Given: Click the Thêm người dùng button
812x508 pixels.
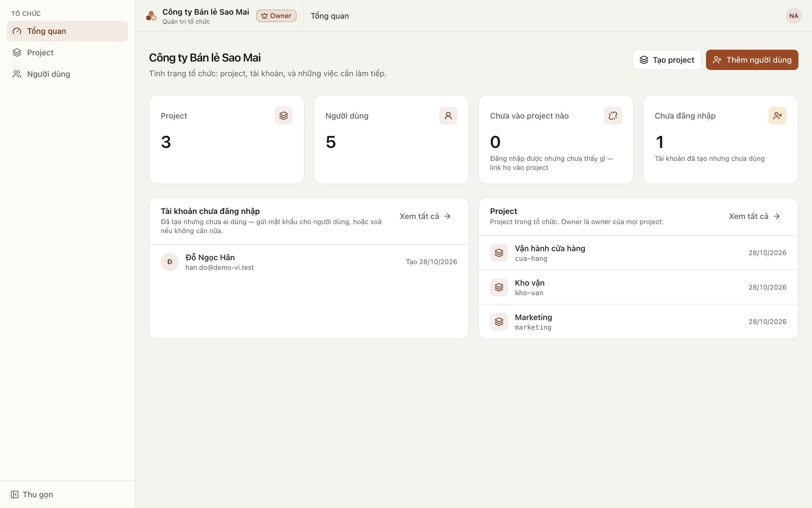Looking at the screenshot, I should click(752, 60).
